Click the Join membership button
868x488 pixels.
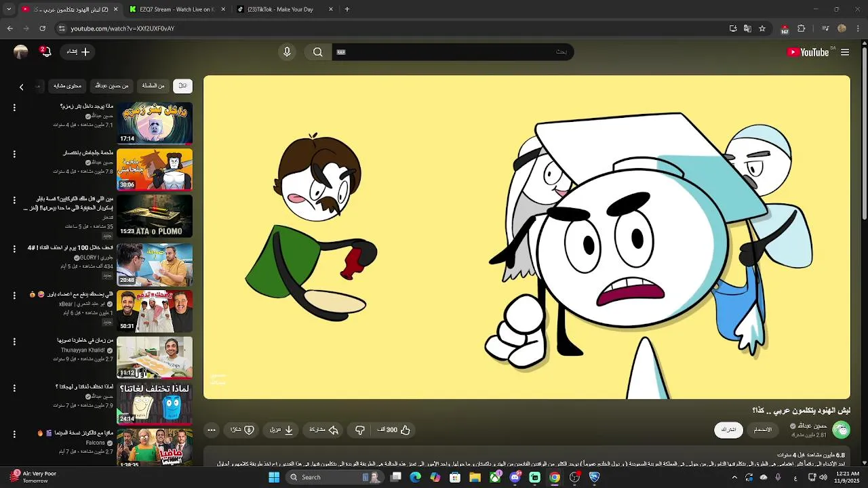pos(763,430)
